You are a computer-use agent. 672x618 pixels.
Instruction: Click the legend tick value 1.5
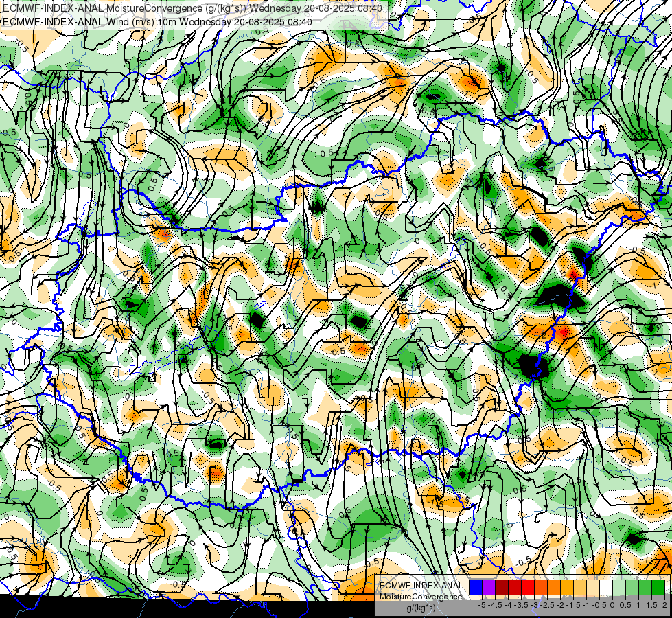point(651,605)
